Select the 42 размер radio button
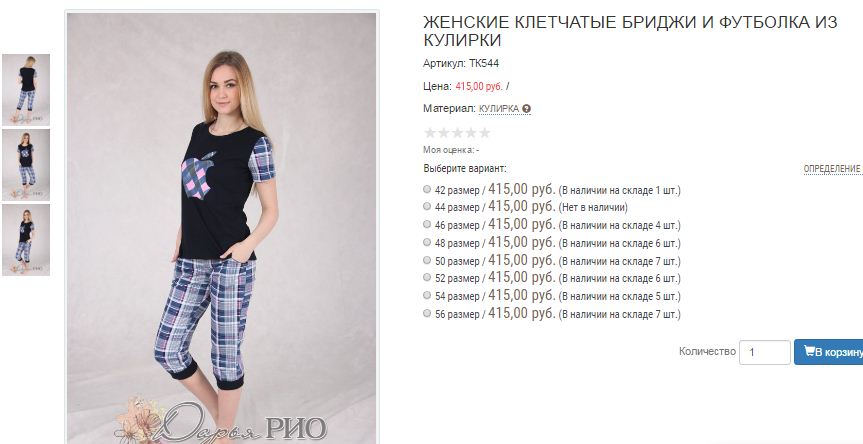Screen dimensions: 863x444 pyautogui.click(x=427, y=189)
